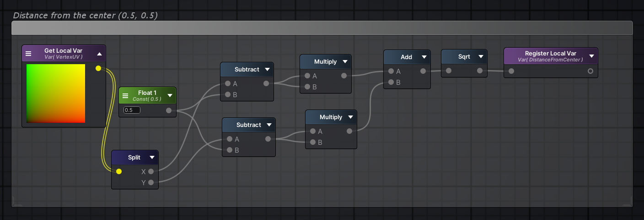Click the VertexUV color gradient preview
644x220 pixels.
point(56,93)
